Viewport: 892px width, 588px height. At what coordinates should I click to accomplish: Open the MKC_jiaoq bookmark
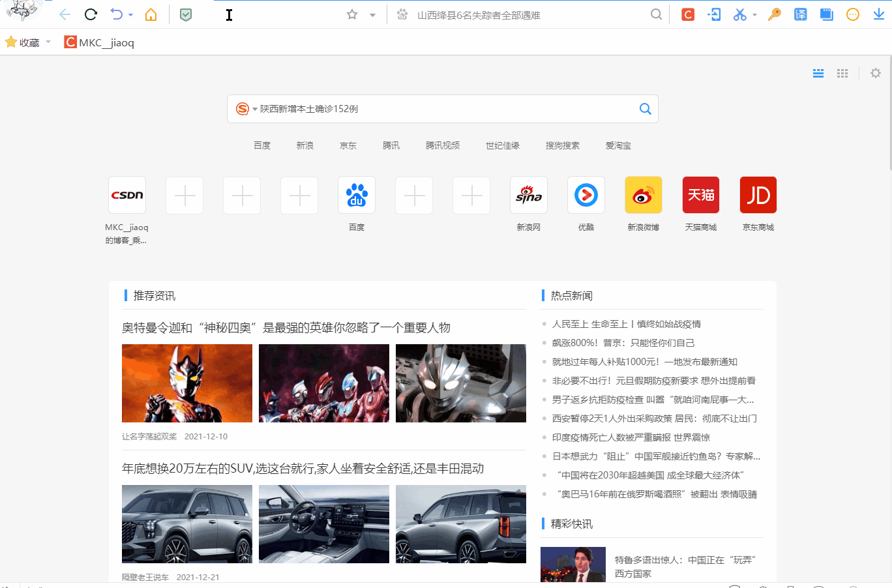coord(99,42)
